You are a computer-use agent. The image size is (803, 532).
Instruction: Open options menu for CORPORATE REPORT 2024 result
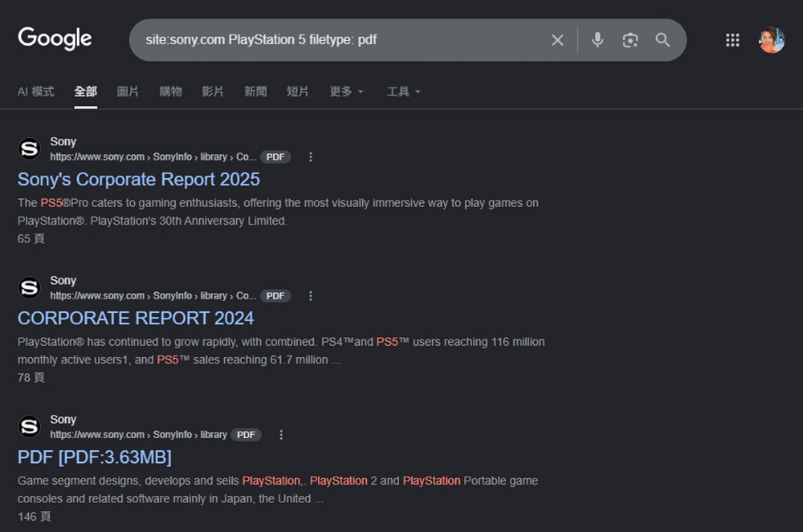[310, 296]
